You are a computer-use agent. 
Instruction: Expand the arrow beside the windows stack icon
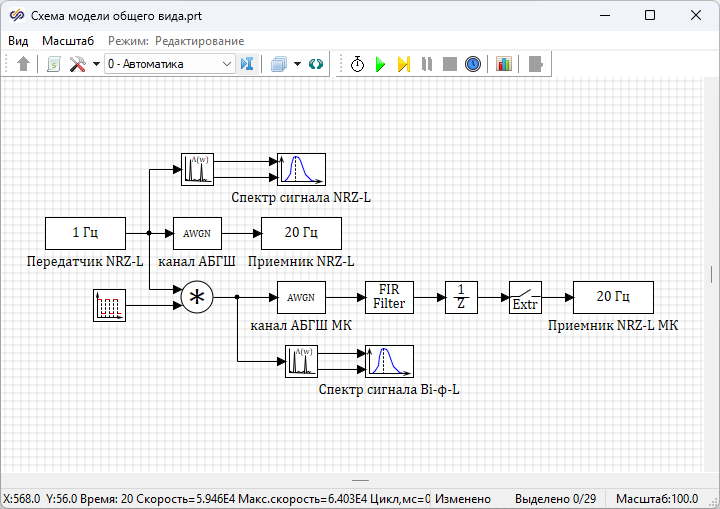point(297,64)
